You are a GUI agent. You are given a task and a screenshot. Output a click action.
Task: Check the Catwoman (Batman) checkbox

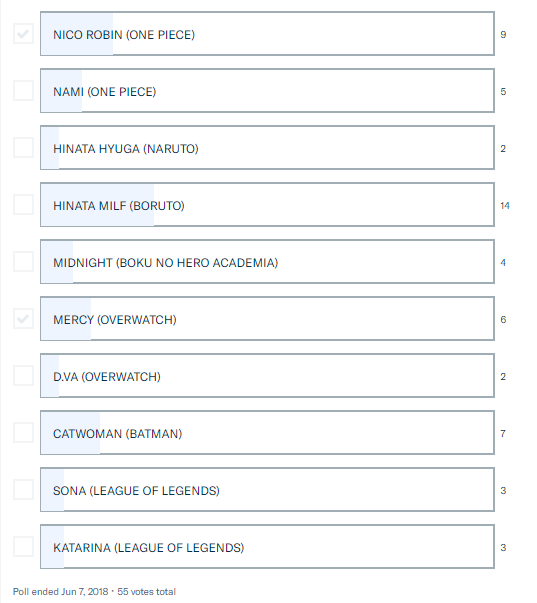(x=23, y=432)
